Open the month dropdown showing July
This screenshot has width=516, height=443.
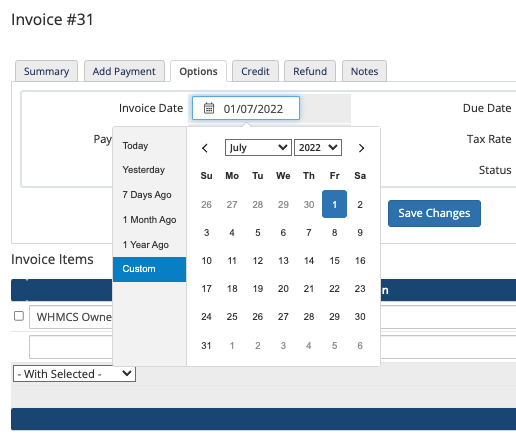pyautogui.click(x=258, y=147)
